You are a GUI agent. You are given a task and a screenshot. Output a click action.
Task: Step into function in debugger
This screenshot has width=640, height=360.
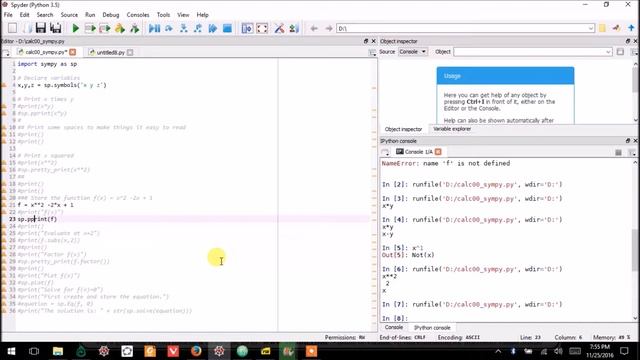(184, 28)
